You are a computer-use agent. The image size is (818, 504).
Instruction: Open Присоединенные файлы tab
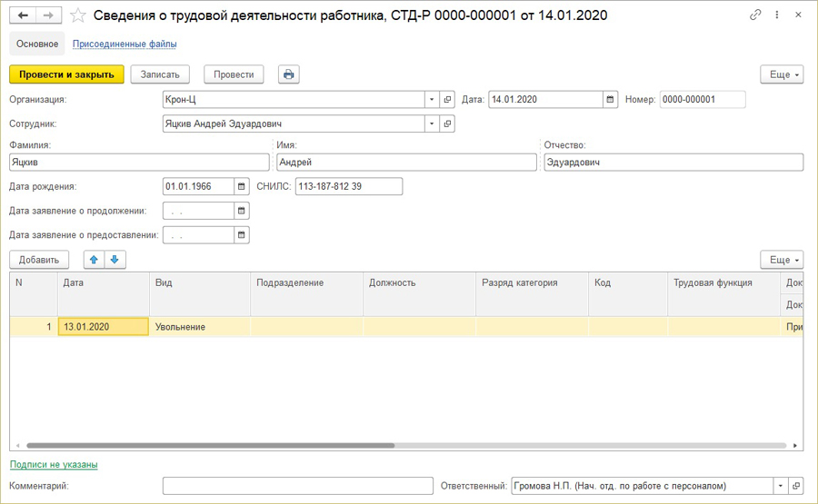coord(125,44)
